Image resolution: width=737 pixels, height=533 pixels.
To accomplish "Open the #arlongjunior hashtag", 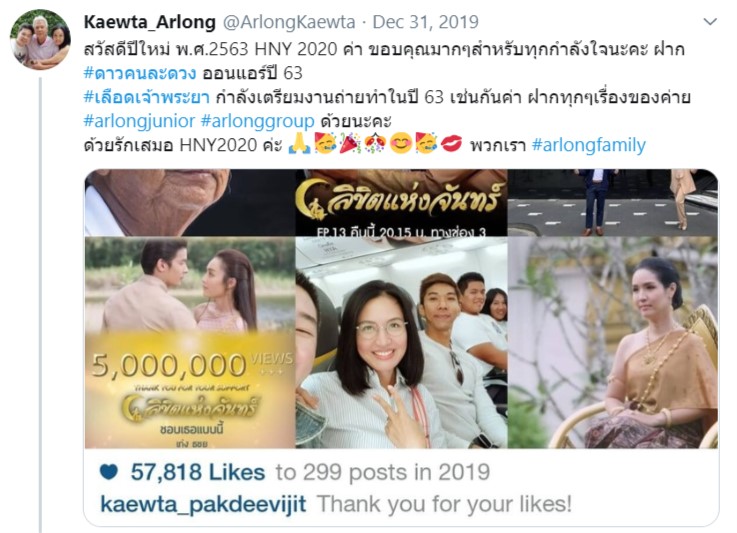I will [139, 121].
